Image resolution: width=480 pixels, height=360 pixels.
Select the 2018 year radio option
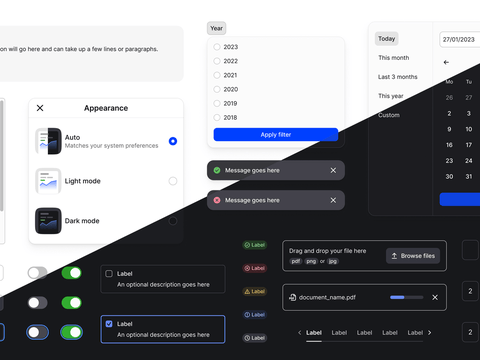pyautogui.click(x=217, y=117)
